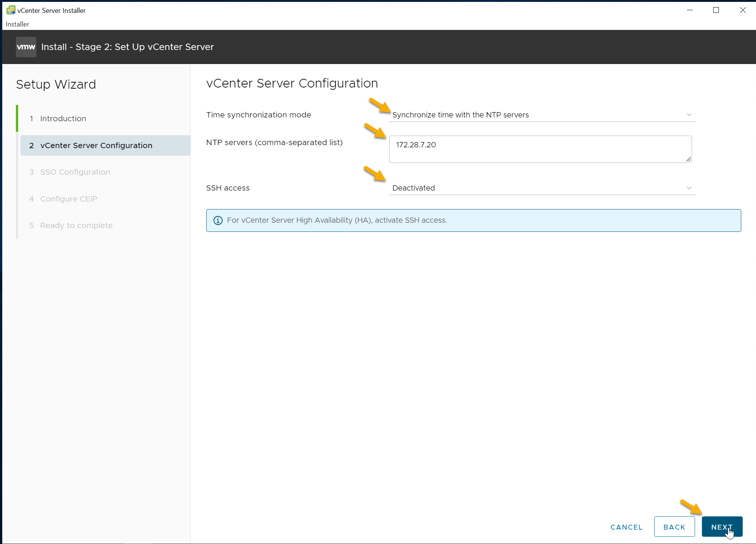Click the 'Setup Wizard' heading
The image size is (756, 544).
point(56,84)
